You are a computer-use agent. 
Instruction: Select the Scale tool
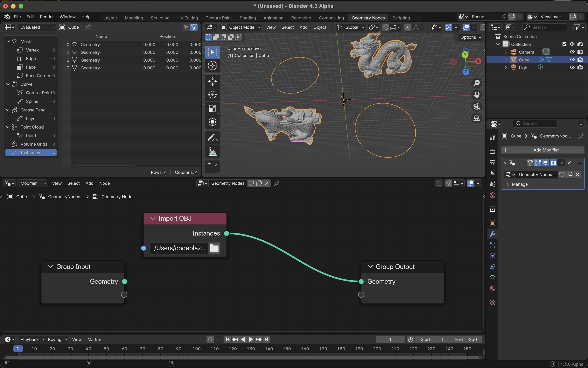click(x=212, y=109)
